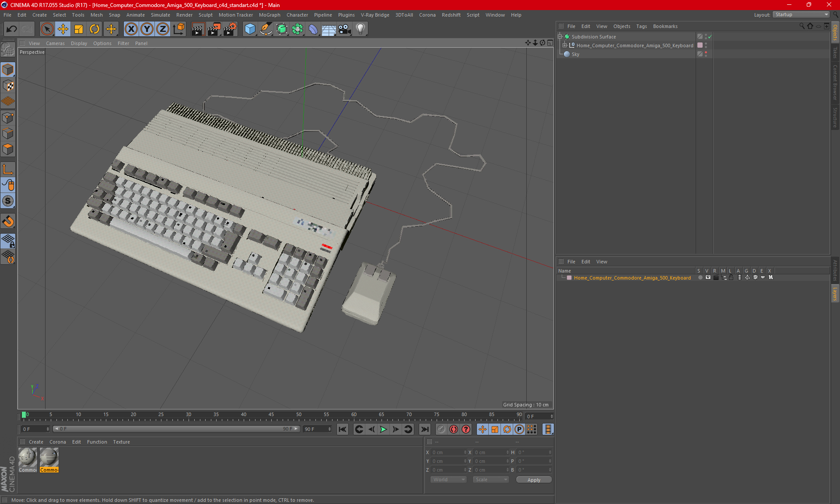This screenshot has height=504, width=840.
Task: Click Render View clapperboard icon
Action: [x=198, y=29]
